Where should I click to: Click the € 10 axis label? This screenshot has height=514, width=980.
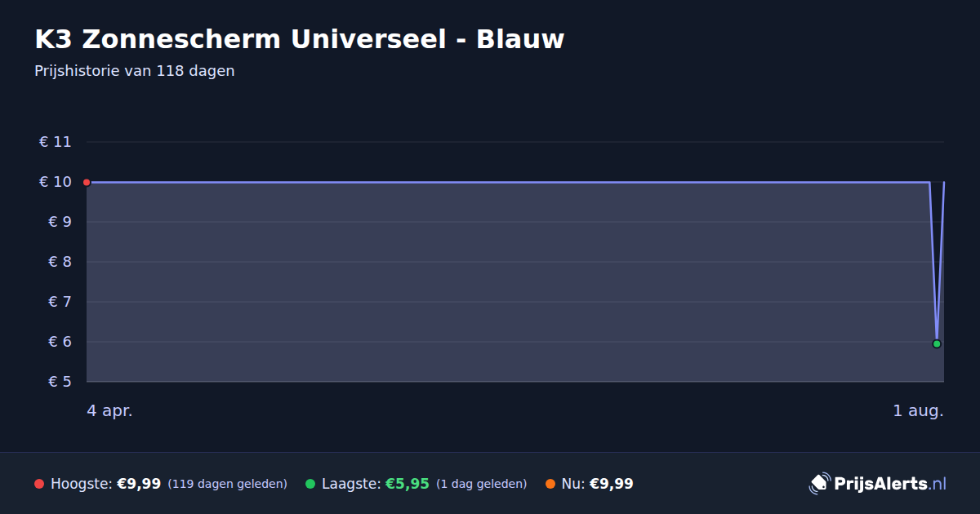coord(56,182)
